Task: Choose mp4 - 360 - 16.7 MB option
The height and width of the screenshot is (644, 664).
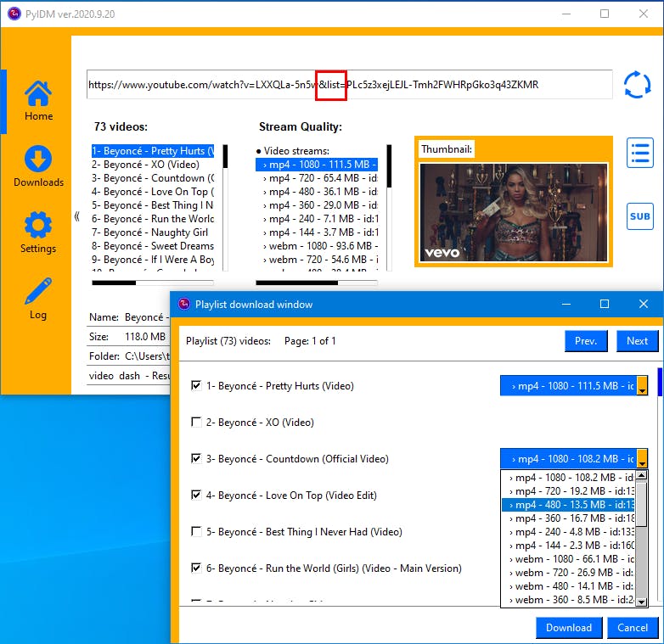Action: 568,518
